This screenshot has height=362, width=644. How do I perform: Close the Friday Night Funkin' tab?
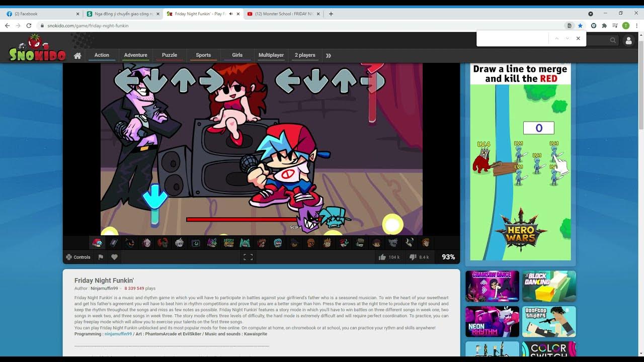(x=238, y=14)
